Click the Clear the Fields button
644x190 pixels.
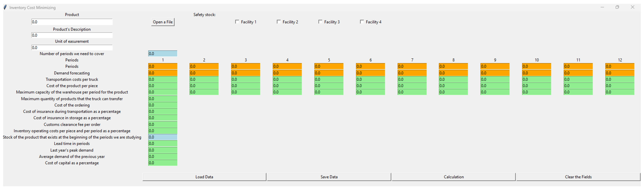tap(578, 177)
